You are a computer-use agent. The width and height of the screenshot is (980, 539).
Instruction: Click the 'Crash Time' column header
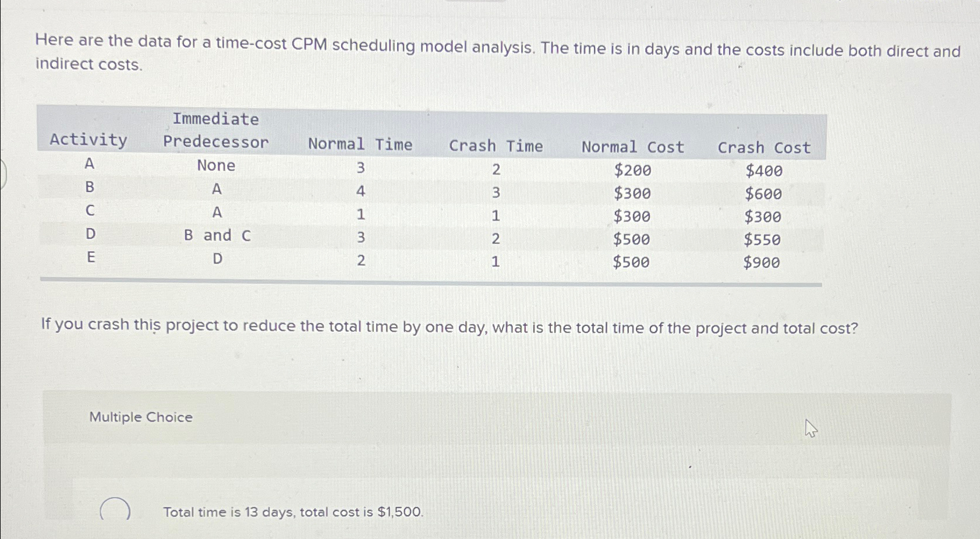[x=496, y=146]
